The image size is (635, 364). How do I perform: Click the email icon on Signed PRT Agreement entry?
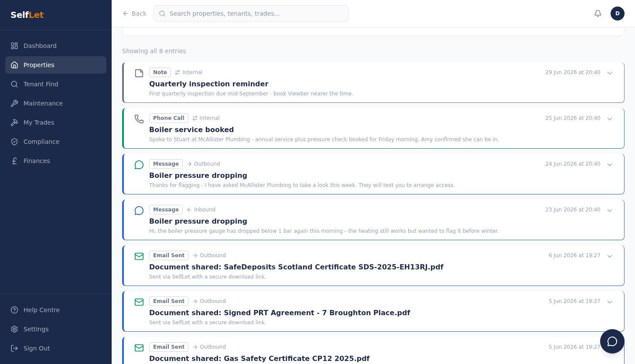coord(139,302)
